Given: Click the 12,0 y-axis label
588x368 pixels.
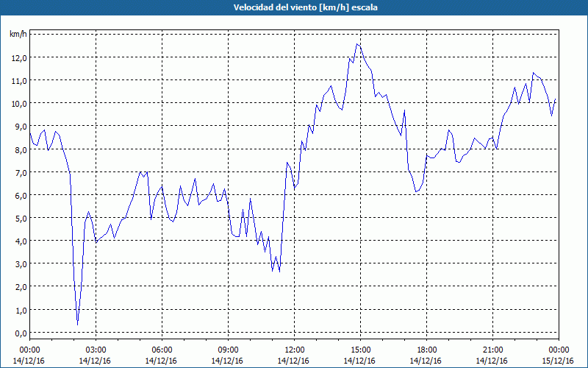Looking at the screenshot, I should tap(20, 58).
